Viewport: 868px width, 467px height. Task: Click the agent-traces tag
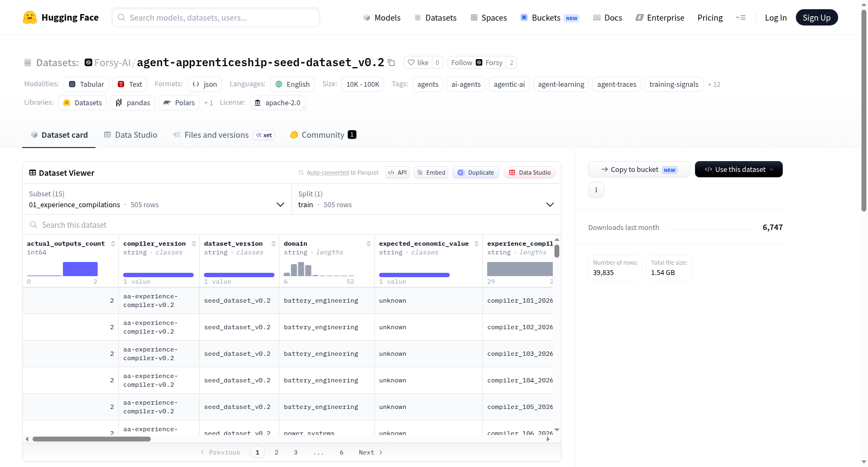[617, 84]
